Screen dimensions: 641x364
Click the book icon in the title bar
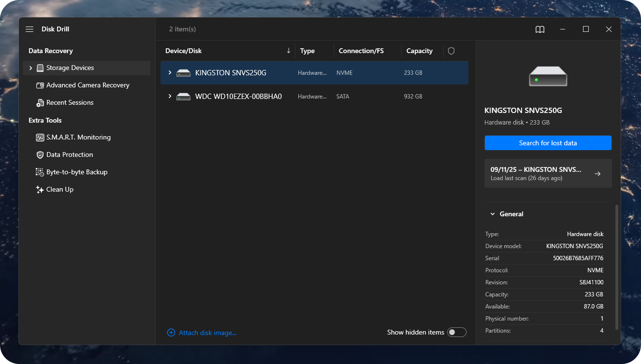point(540,29)
